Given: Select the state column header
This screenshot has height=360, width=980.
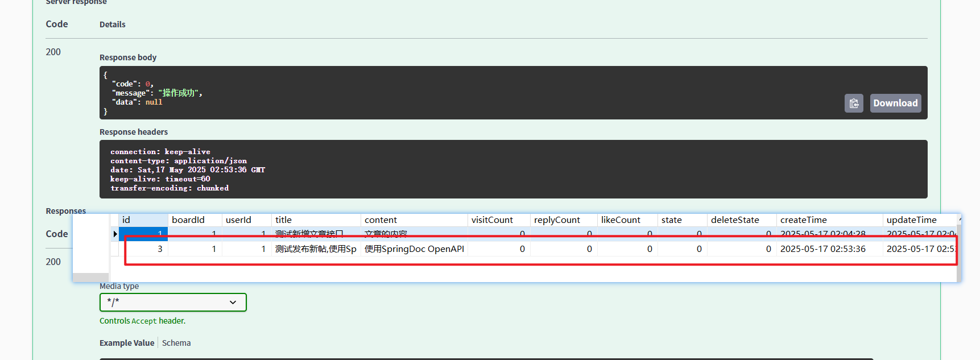Looking at the screenshot, I should (683, 220).
